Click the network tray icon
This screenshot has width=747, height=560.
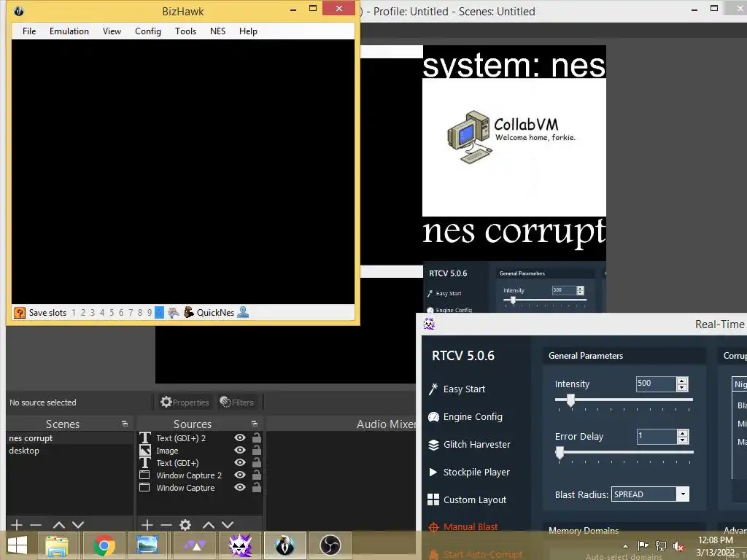tap(661, 545)
